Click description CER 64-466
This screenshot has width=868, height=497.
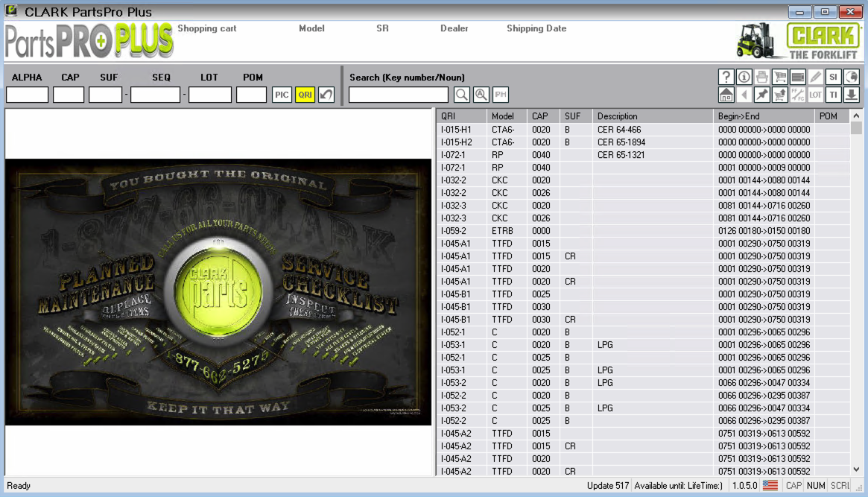pos(619,130)
